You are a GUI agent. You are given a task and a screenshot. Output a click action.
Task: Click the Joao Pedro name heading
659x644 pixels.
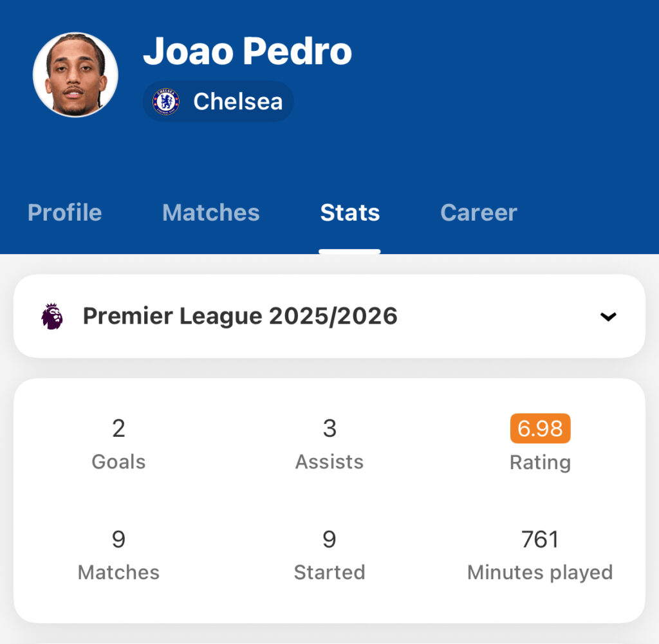pos(247,51)
